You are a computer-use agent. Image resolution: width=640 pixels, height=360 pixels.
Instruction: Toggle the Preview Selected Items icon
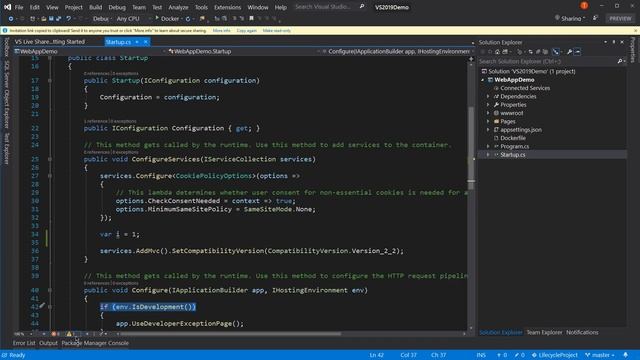(577, 52)
